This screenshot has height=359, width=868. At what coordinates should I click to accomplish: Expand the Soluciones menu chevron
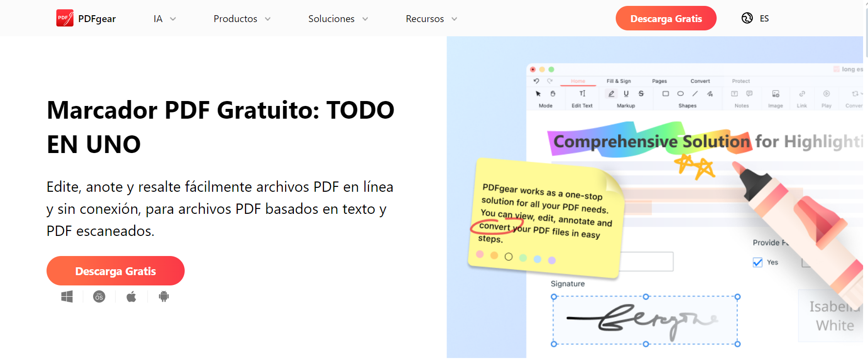pos(365,19)
